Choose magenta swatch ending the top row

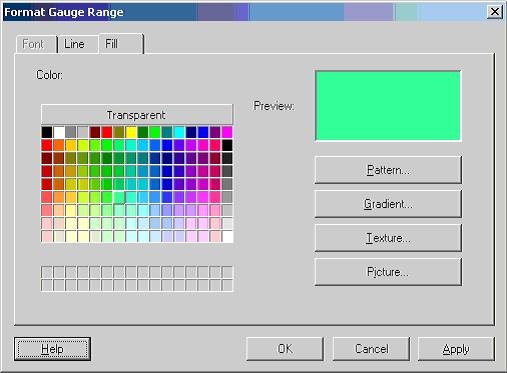[227, 132]
